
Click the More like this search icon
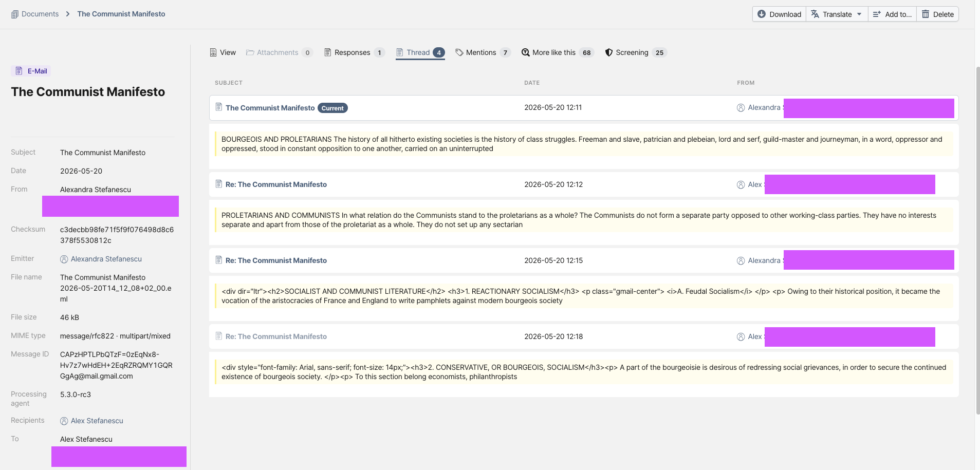click(525, 52)
